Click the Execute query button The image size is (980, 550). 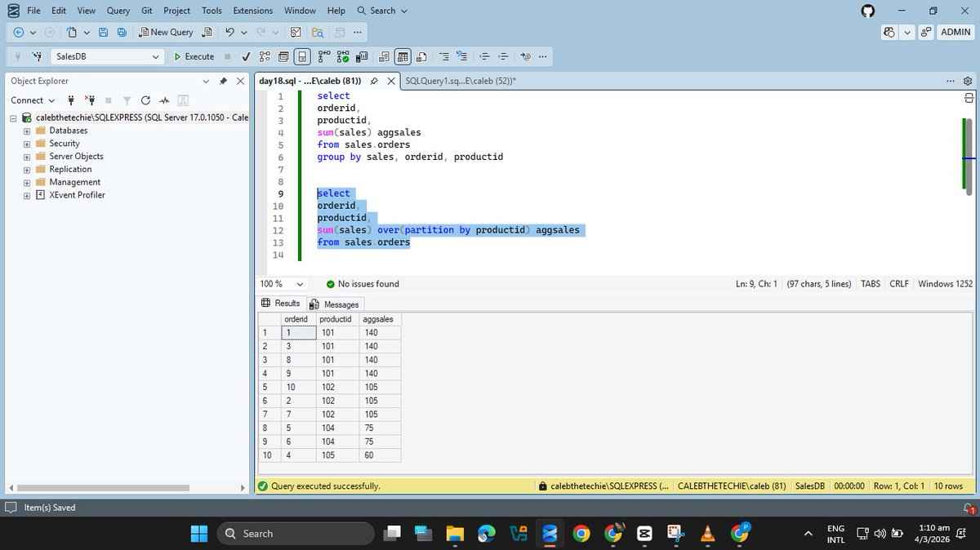(x=194, y=56)
